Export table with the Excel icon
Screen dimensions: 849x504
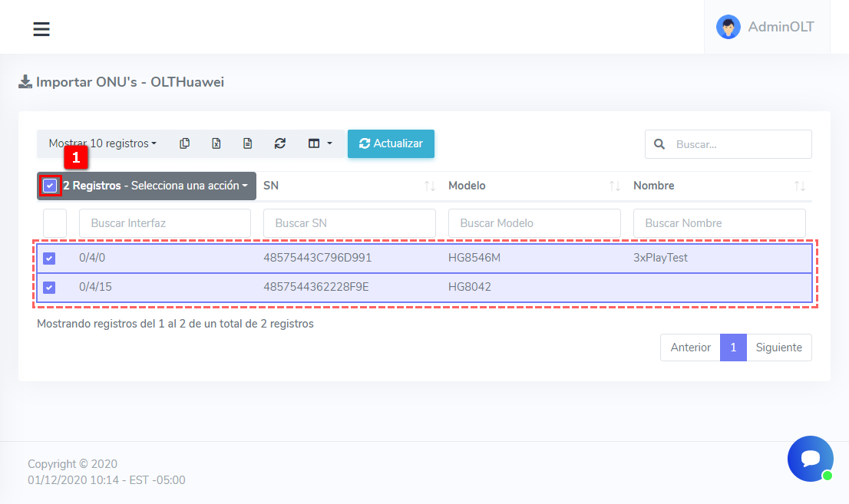pyautogui.click(x=216, y=143)
